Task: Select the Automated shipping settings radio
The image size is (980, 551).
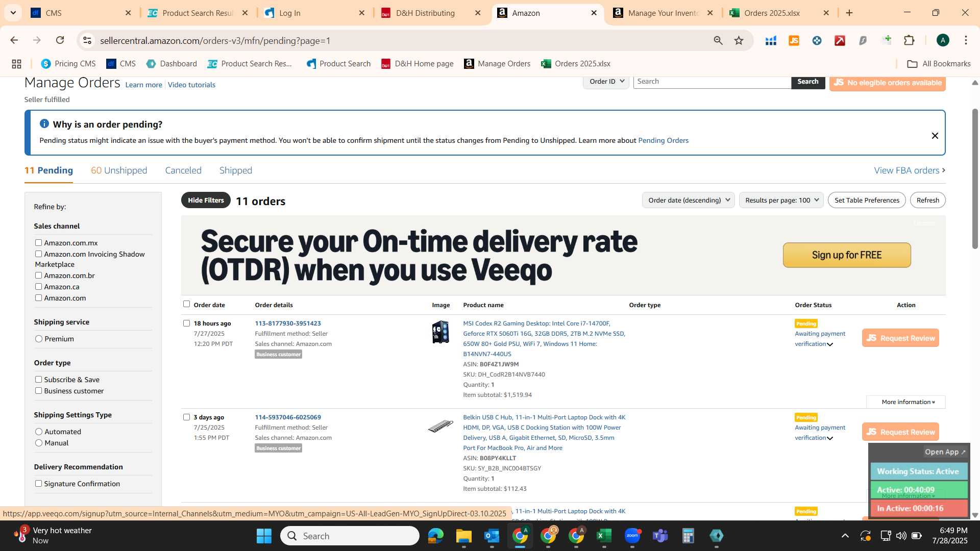Action: [39, 432]
